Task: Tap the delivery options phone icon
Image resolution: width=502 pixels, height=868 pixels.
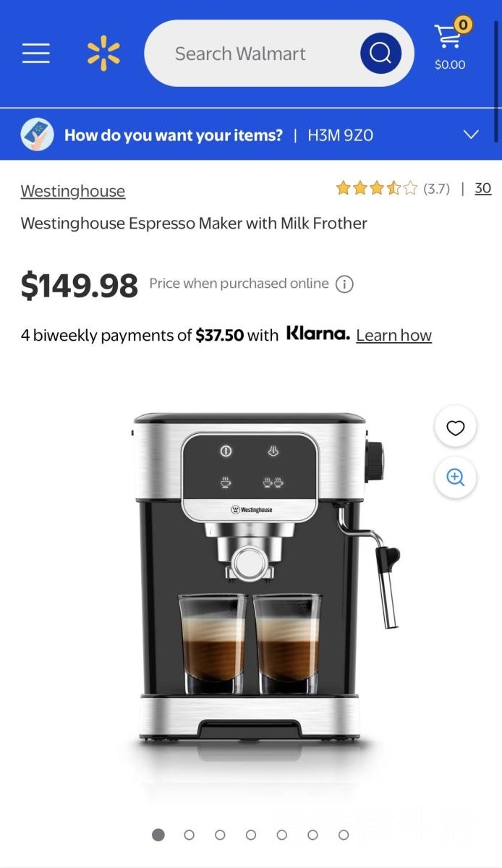Action: tap(37, 135)
